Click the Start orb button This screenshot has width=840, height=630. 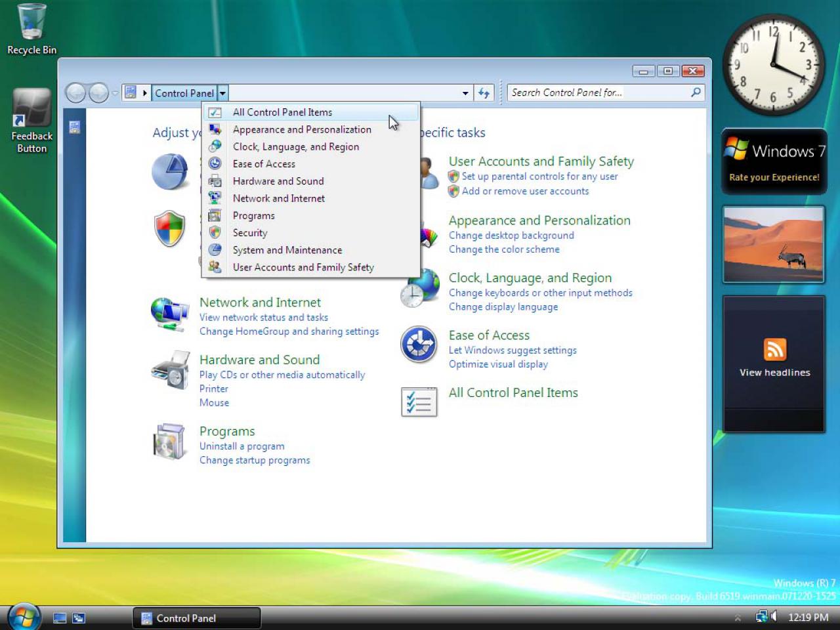[x=24, y=616]
